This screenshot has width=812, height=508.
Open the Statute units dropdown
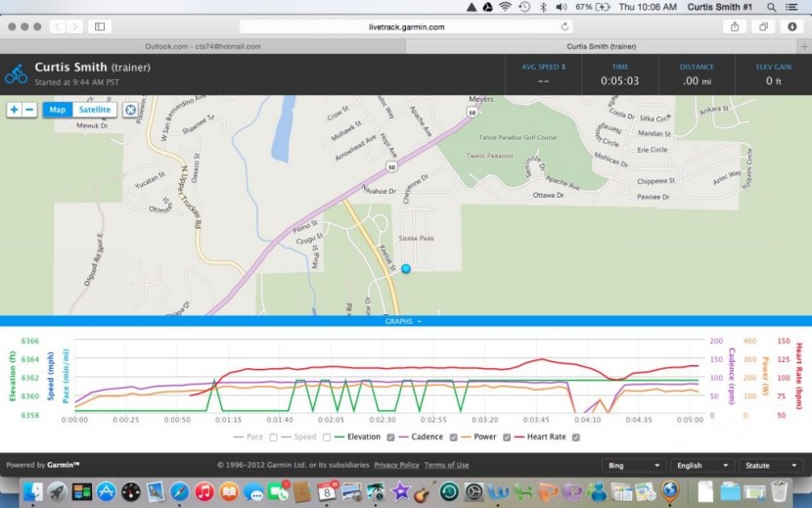(x=771, y=466)
